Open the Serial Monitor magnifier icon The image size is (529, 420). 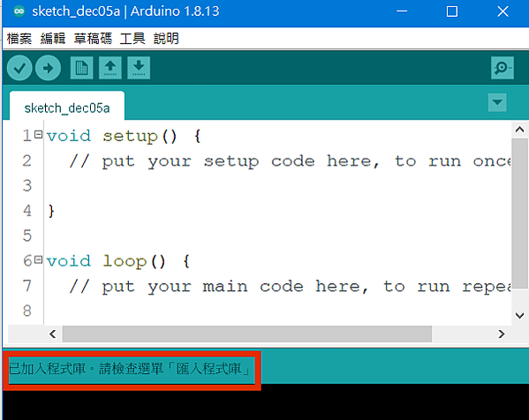[503, 68]
